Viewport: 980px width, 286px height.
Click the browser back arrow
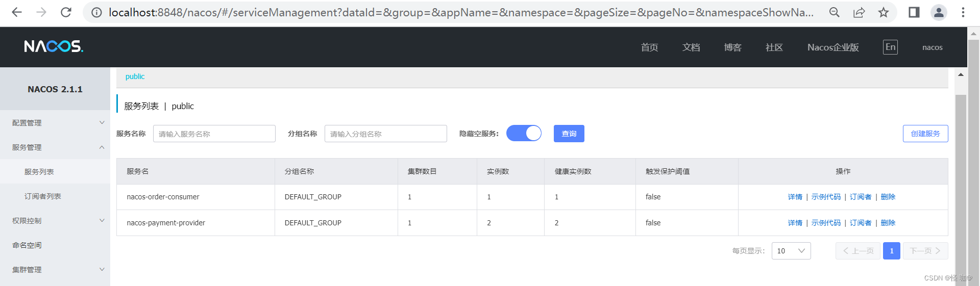point(17,12)
